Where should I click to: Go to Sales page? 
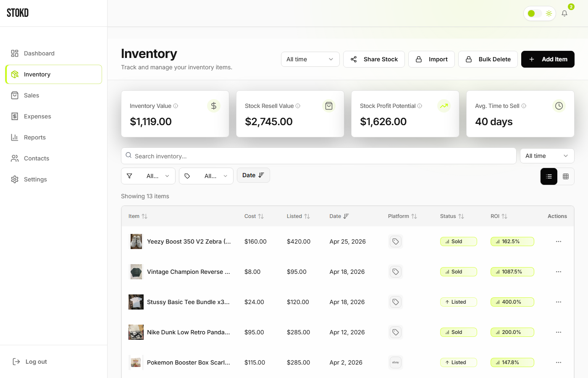coord(54,95)
